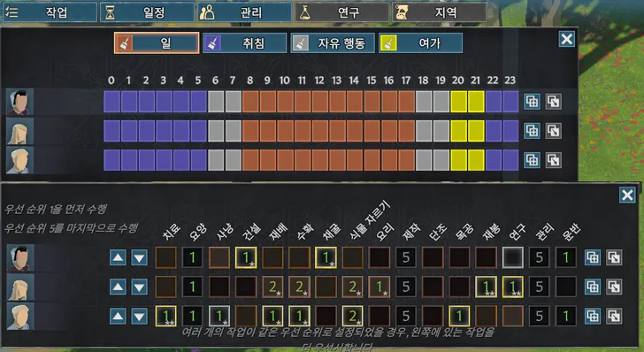Screen dimensions: 644x352
Task: Copy the short-haired settler's job priorities
Action: pyautogui.click(x=593, y=317)
